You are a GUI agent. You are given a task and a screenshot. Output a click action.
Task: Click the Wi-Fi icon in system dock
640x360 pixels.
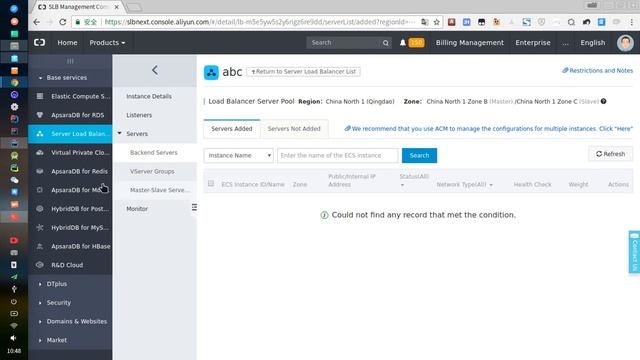pyautogui.click(x=13, y=326)
